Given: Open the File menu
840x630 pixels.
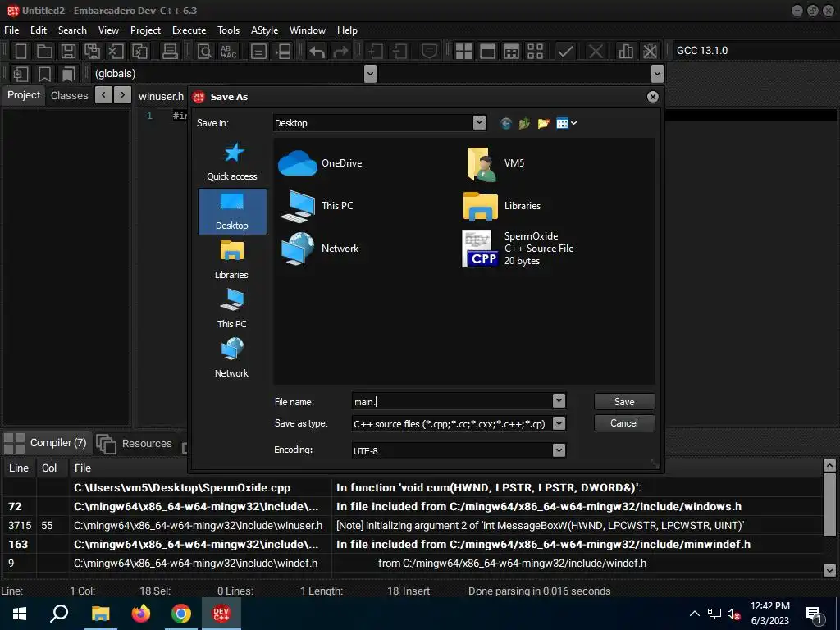Looking at the screenshot, I should click(x=11, y=30).
